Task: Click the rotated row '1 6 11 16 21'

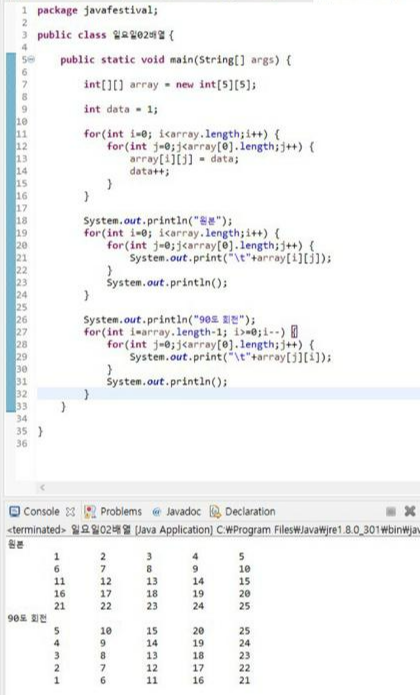Action: pyautogui.click(x=152, y=680)
